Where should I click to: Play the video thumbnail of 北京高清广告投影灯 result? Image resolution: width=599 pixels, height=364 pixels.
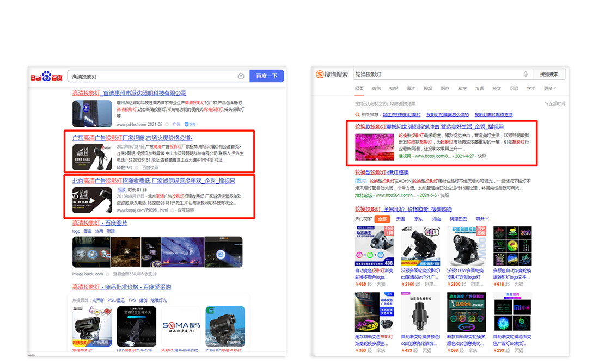(92, 200)
